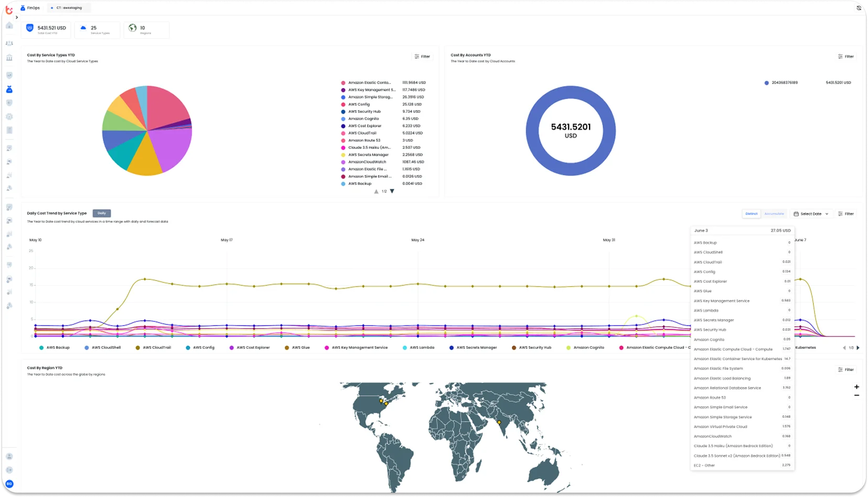Select the CT: awsstaging breadcrumb tab
The height and width of the screenshot is (497, 868).
tap(69, 7)
